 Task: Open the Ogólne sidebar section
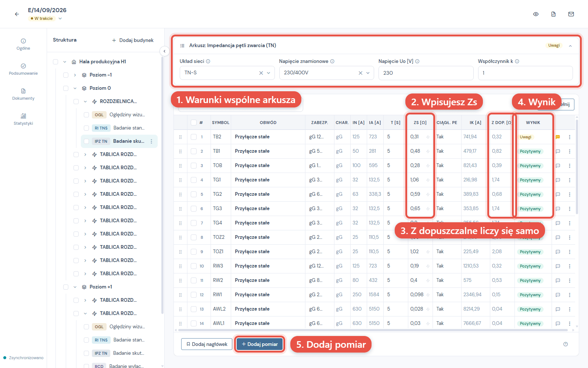click(x=23, y=44)
